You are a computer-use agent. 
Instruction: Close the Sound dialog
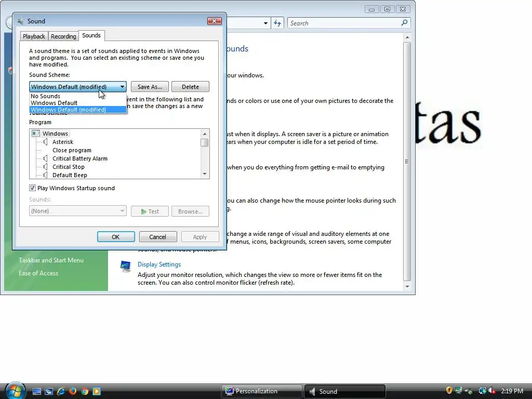[215, 21]
